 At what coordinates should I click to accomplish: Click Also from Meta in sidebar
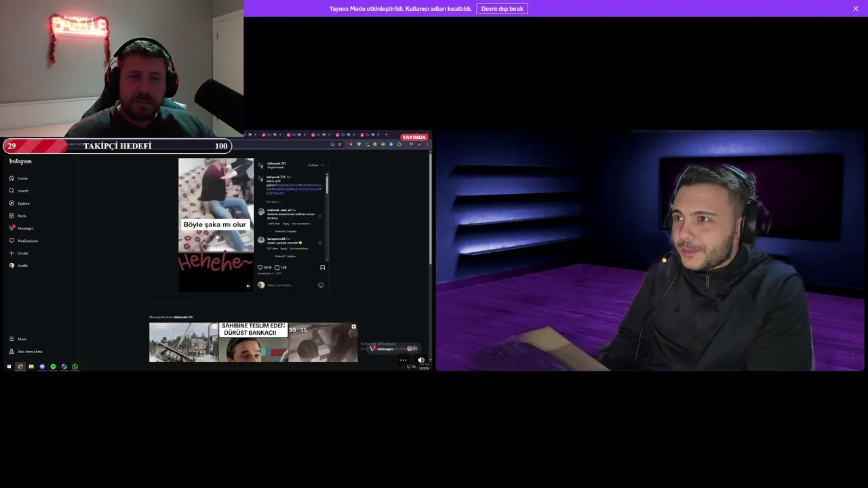point(25,352)
